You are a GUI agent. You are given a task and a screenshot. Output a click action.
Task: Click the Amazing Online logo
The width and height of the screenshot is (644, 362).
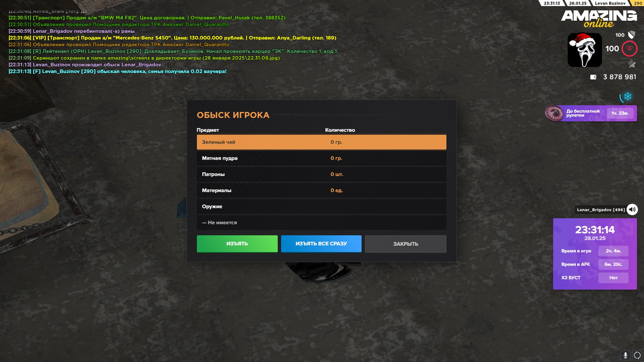click(x=599, y=19)
